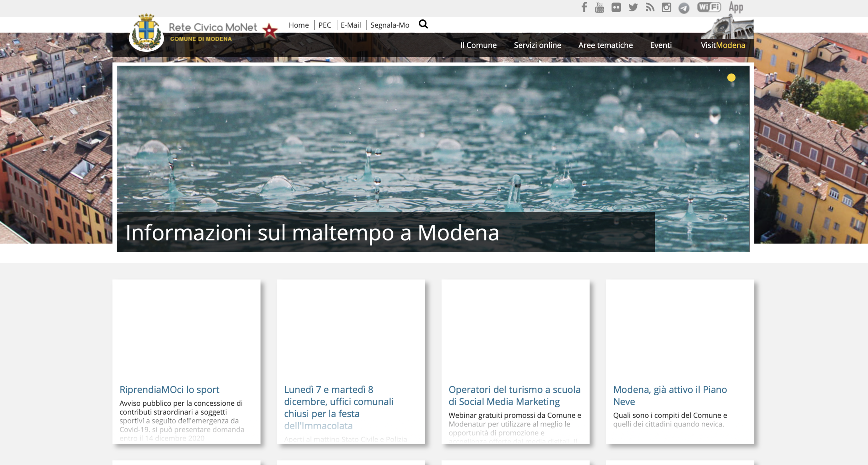Viewport: 868px width, 465px height.
Task: Click the PEC link
Action: point(324,25)
